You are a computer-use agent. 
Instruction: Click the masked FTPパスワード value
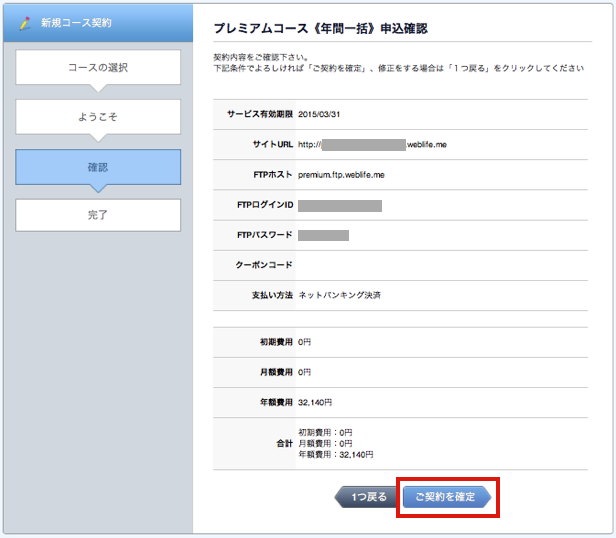(323, 236)
